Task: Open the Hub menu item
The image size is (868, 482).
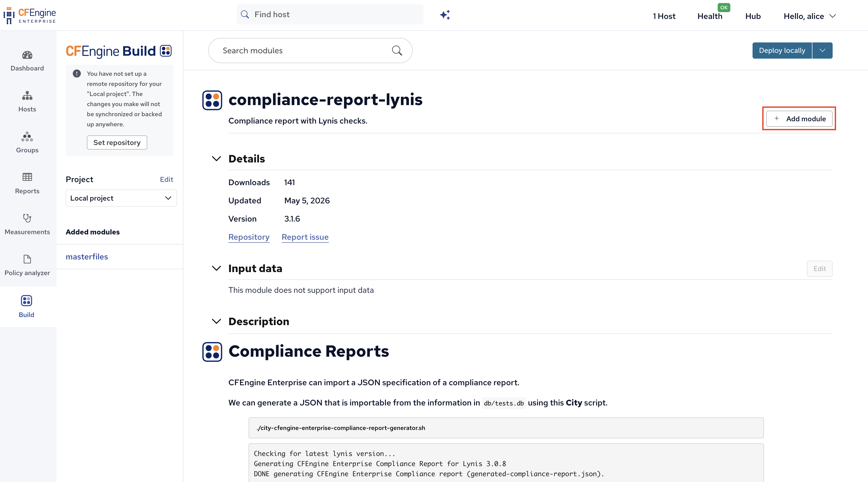Action: pyautogui.click(x=753, y=16)
